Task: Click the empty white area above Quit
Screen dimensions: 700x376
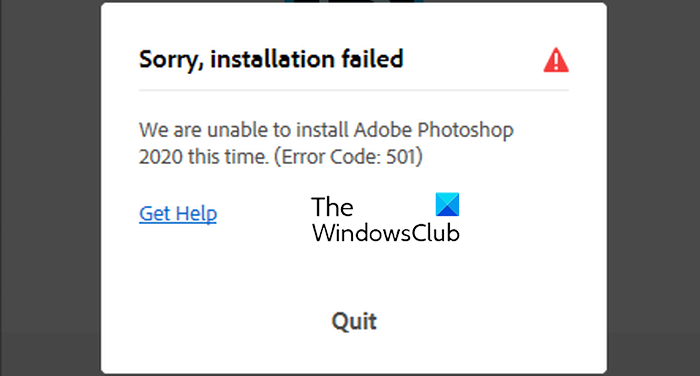Action: tap(354, 277)
